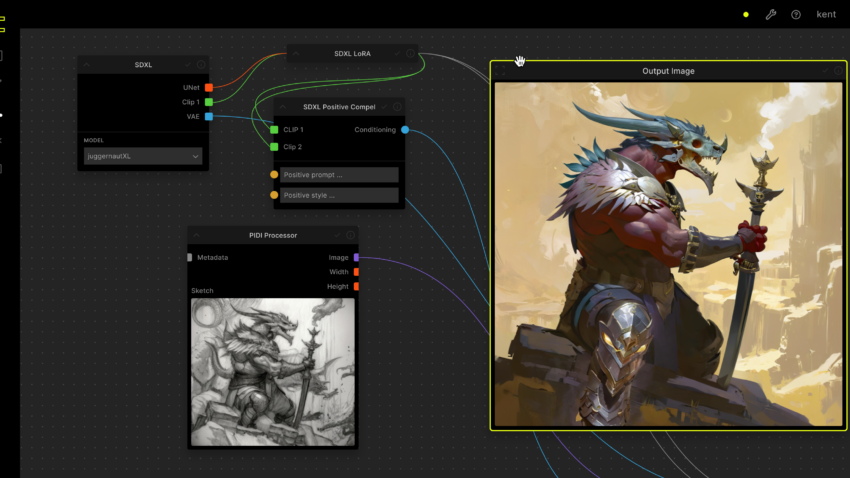Viewport: 850px width, 478px height.
Task: Click the orange UNet output port
Action: [208, 88]
